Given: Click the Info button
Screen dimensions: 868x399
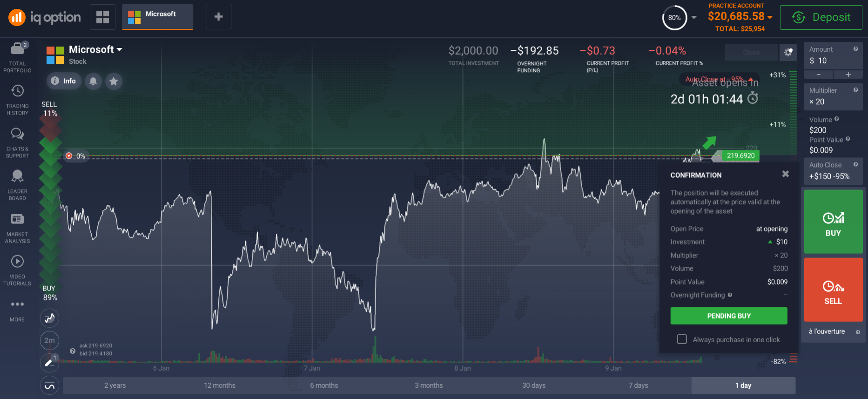Looking at the screenshot, I should pos(64,81).
